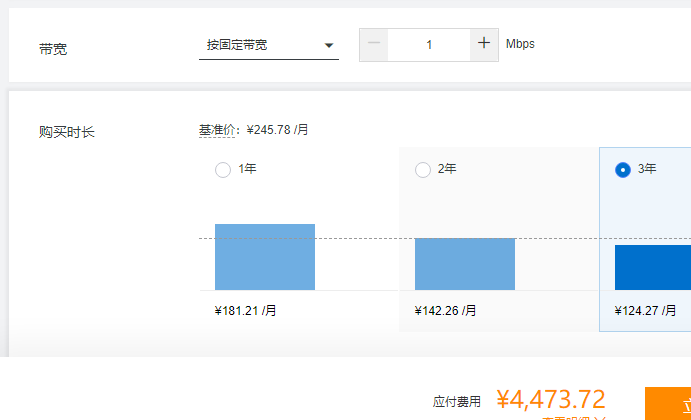Click the 购买时长 section label
This screenshot has height=420, width=691.
tap(67, 132)
